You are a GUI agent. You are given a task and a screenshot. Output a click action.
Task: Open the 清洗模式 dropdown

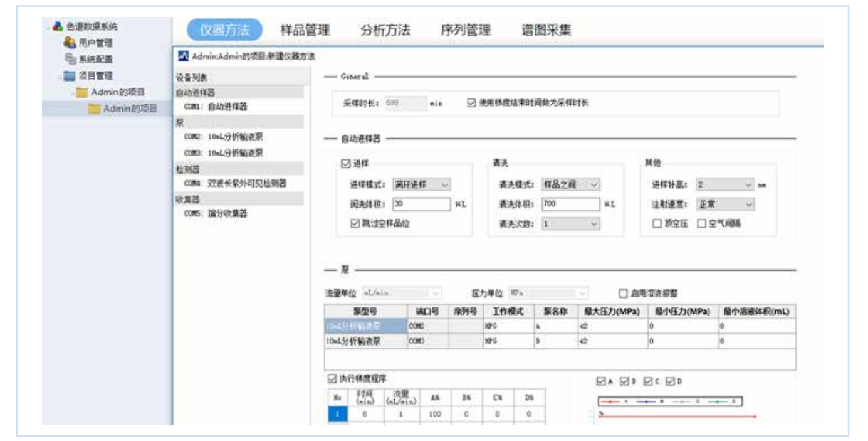[571, 184]
